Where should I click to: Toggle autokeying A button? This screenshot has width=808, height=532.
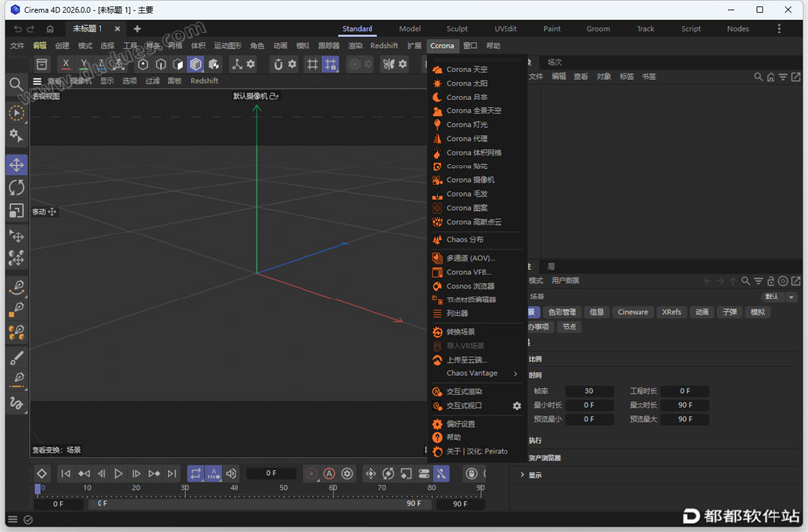point(329,473)
